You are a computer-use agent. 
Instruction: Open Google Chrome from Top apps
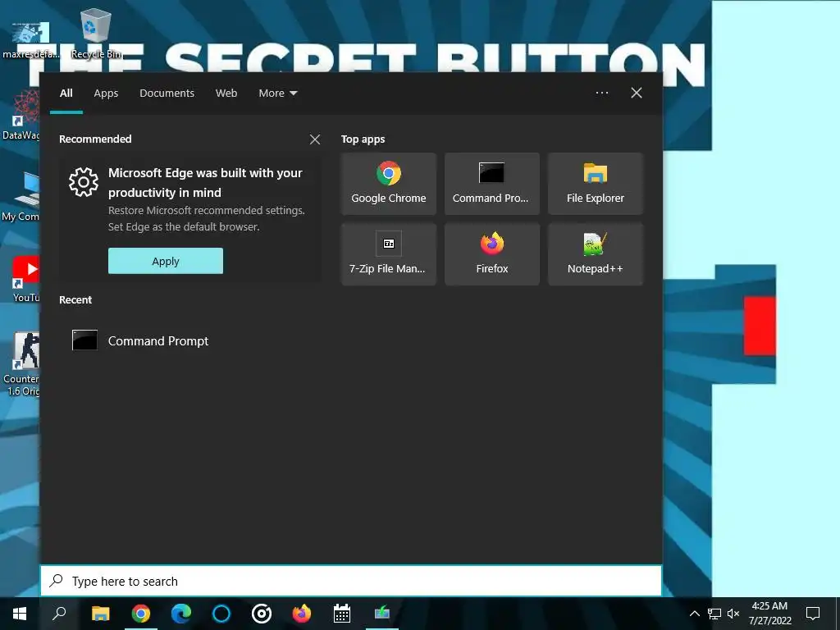tap(388, 184)
